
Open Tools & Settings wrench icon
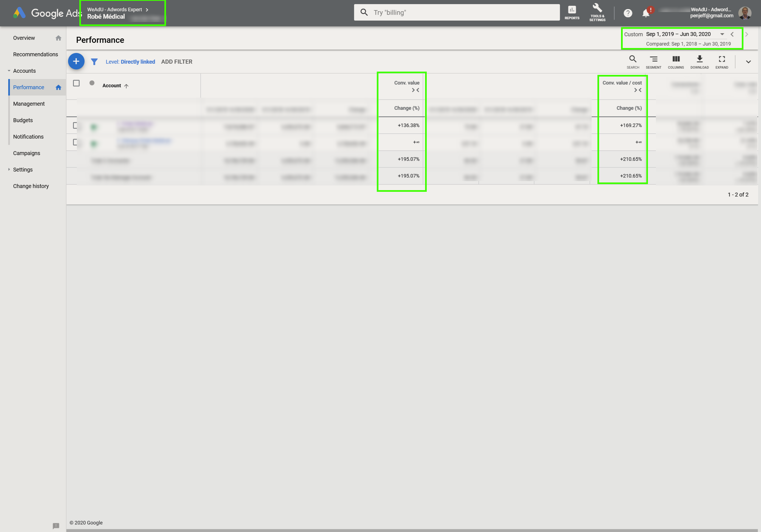pos(597,13)
